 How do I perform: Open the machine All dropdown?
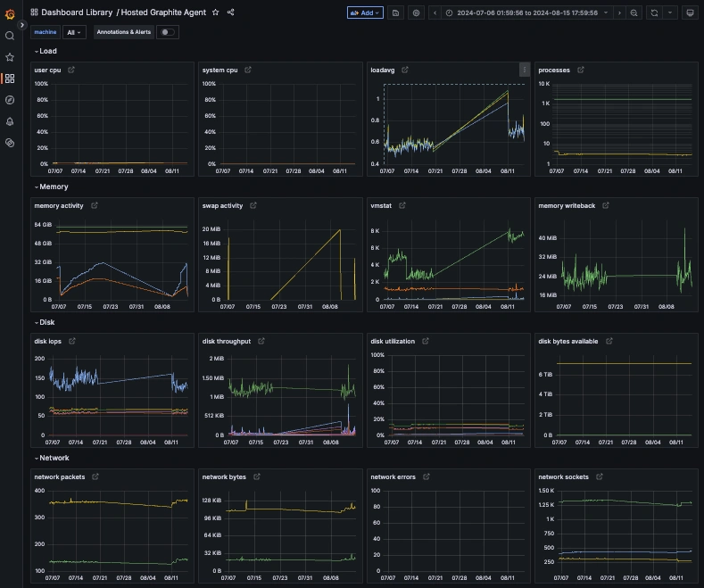74,32
